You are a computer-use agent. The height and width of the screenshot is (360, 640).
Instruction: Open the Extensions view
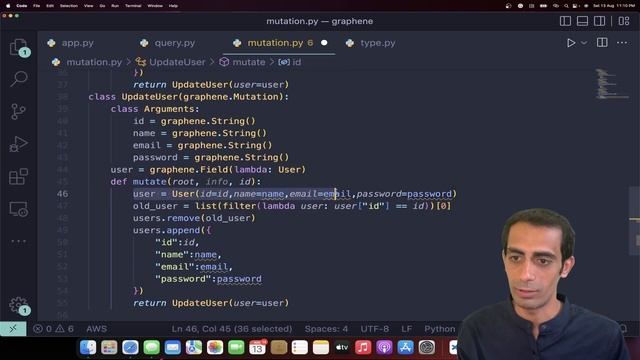click(18, 176)
